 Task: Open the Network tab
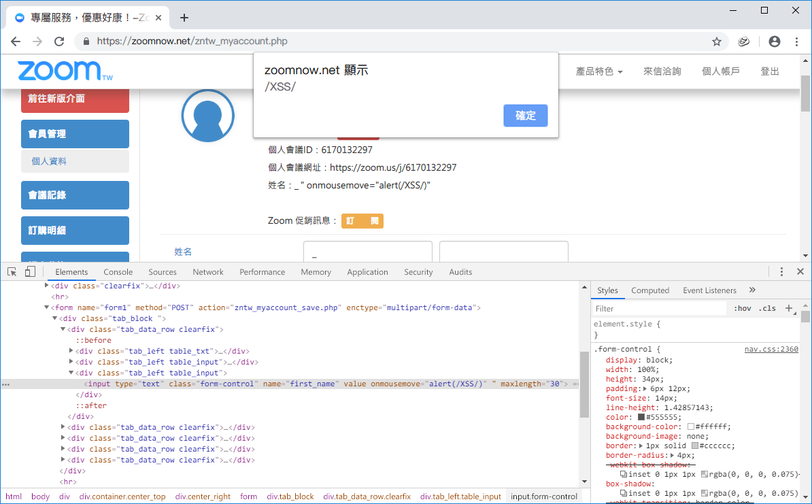click(208, 272)
